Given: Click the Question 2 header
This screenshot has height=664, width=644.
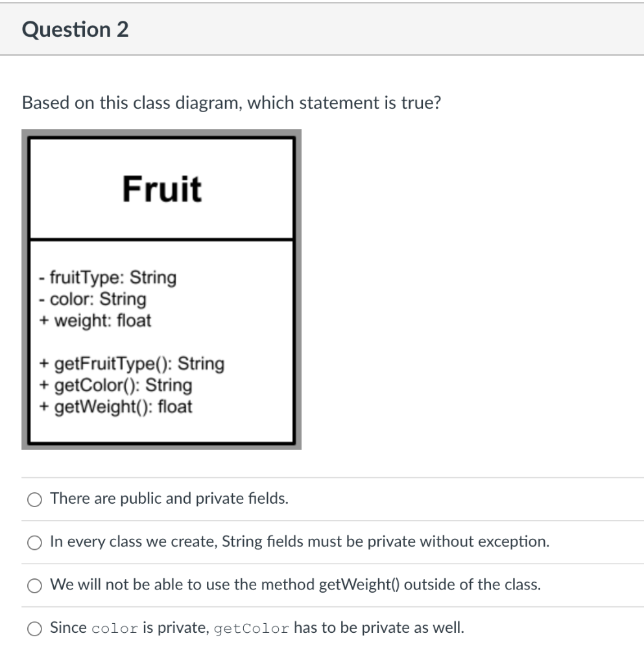Looking at the screenshot, I should coord(75,29).
